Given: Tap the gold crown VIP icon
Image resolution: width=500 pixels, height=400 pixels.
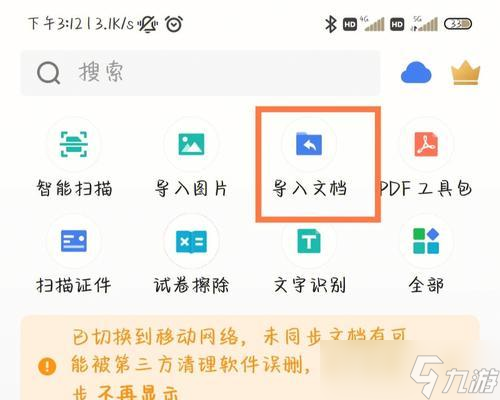Looking at the screenshot, I should click(x=465, y=72).
